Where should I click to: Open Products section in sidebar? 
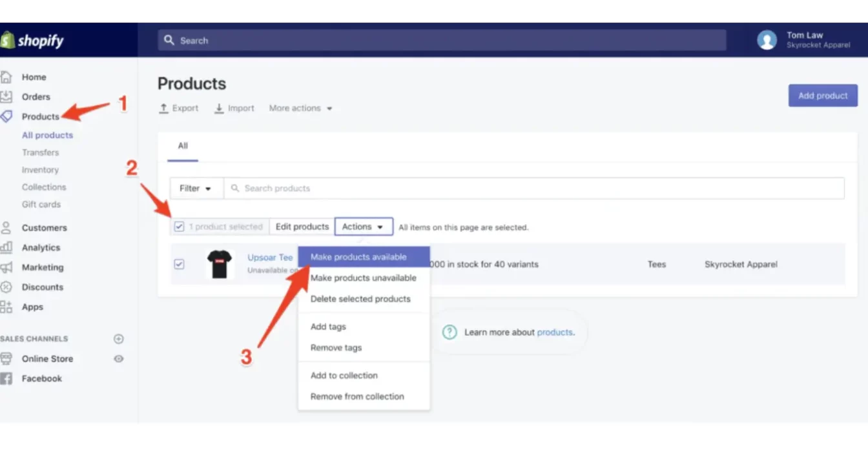(41, 117)
